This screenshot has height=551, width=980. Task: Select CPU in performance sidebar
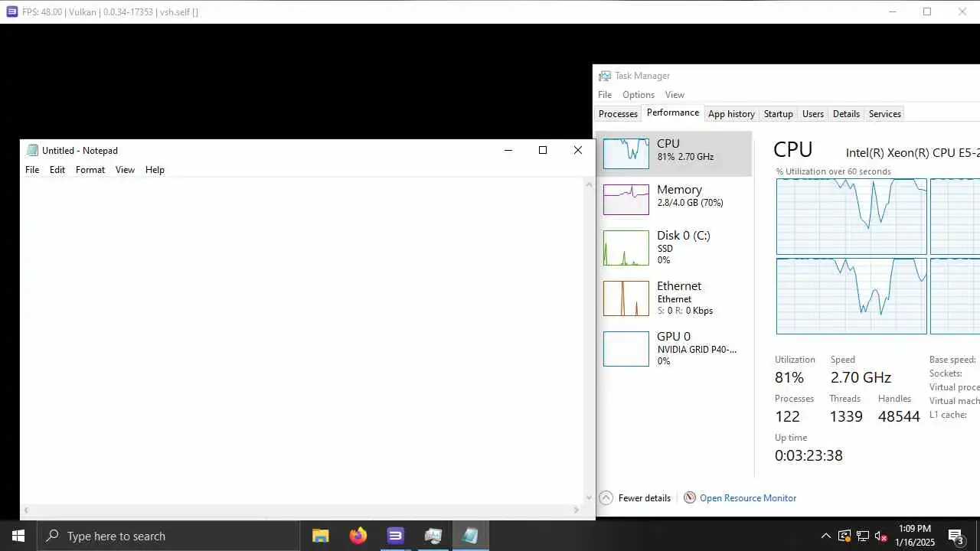674,153
